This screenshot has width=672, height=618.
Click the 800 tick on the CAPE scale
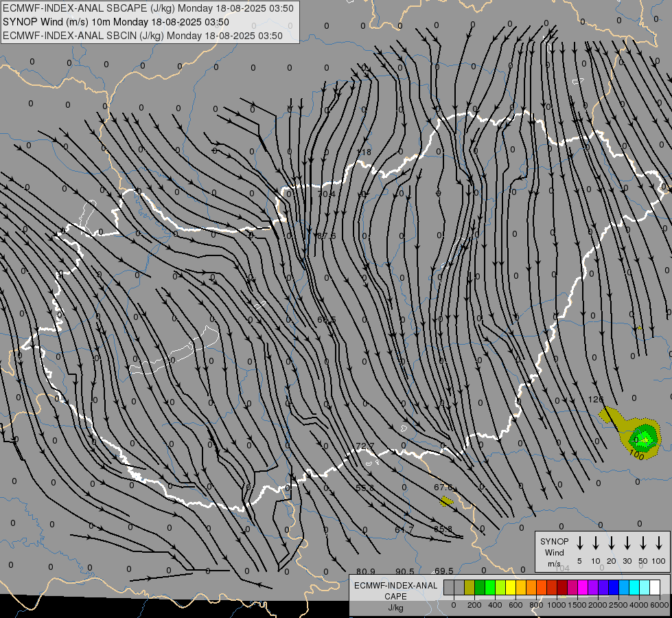pyautogui.click(x=536, y=605)
